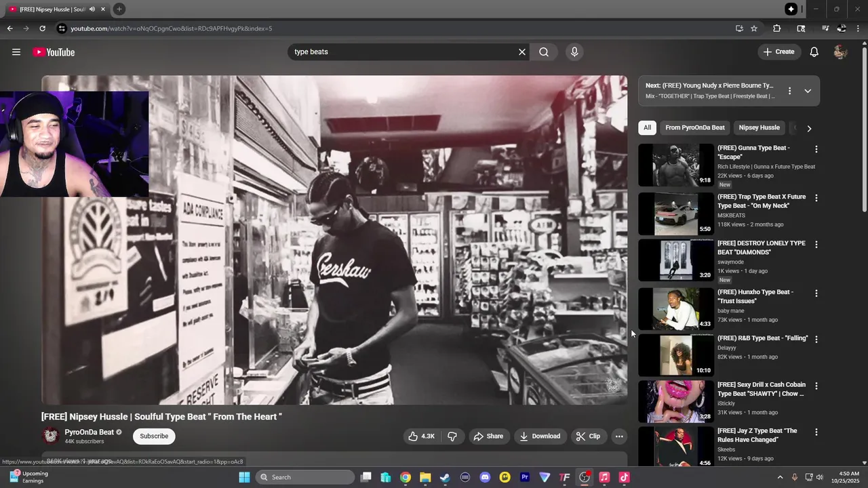Click the Clip button

click(588, 436)
